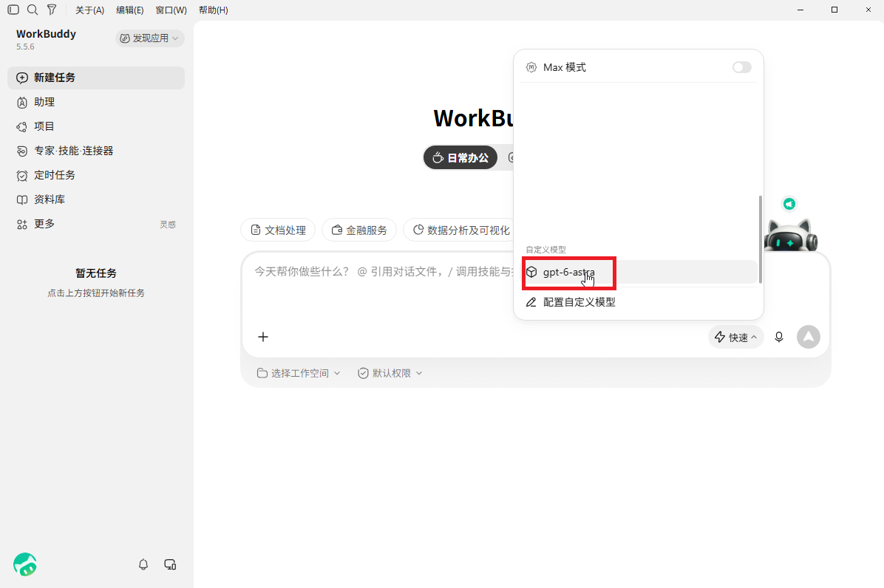The width and height of the screenshot is (884, 588).
Task: Click the 自定义模型 section label
Action: pyautogui.click(x=545, y=250)
